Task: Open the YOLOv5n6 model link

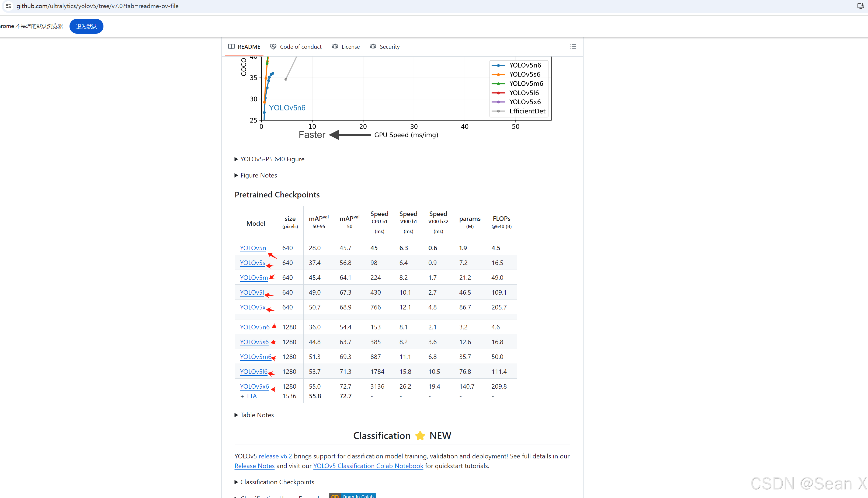Action: pos(255,327)
